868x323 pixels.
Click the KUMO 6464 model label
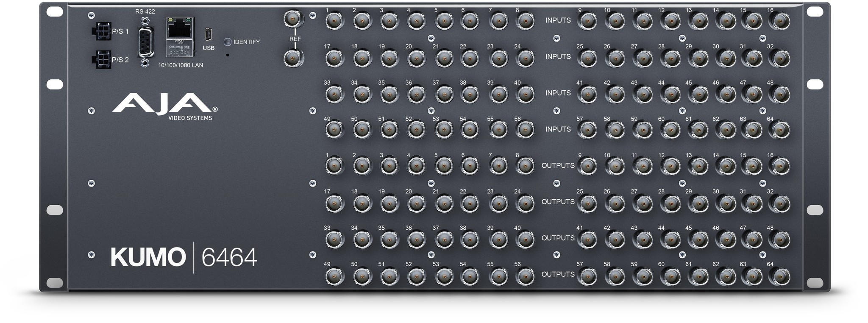click(x=184, y=257)
